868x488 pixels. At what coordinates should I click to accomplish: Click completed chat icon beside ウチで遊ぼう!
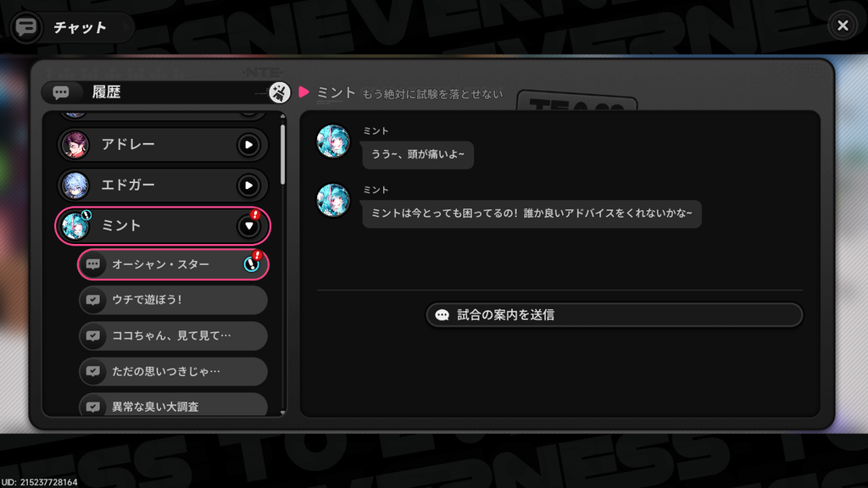click(x=93, y=300)
